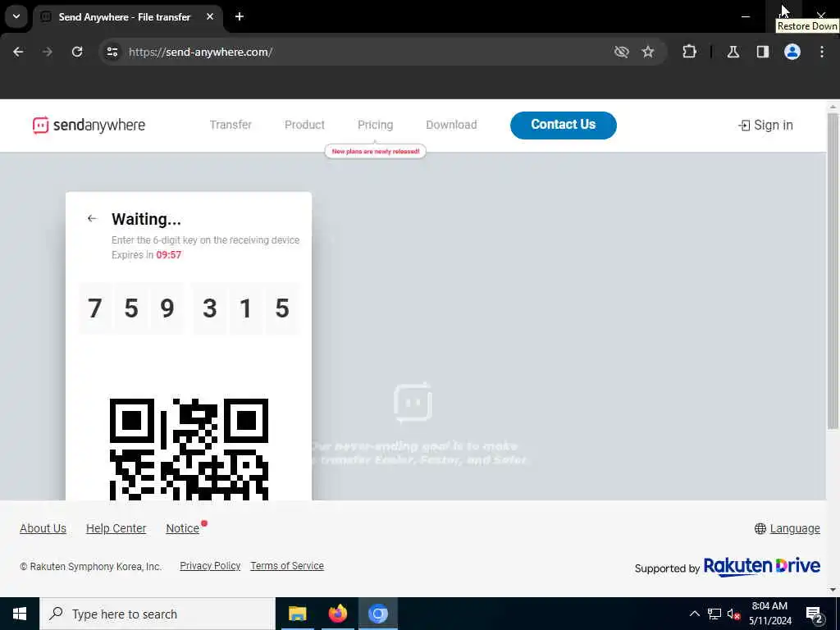Click the muted volume tray icon

pos(733,614)
